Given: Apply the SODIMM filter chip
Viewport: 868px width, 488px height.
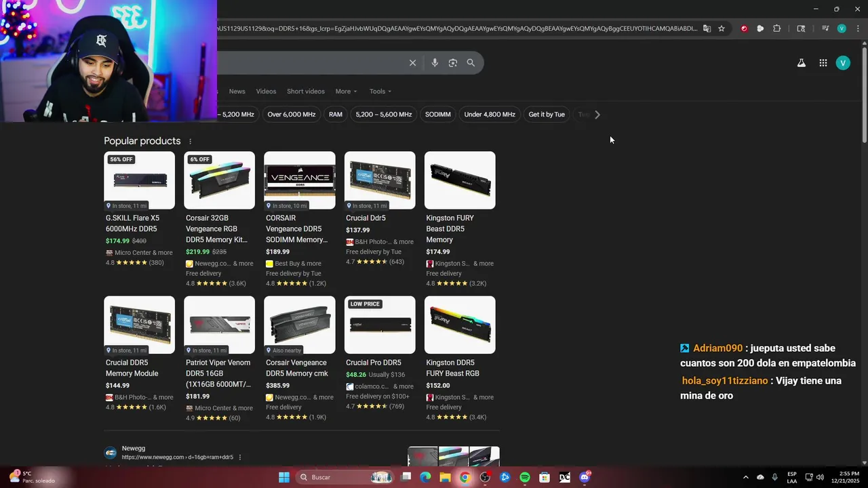Looking at the screenshot, I should tap(438, 115).
